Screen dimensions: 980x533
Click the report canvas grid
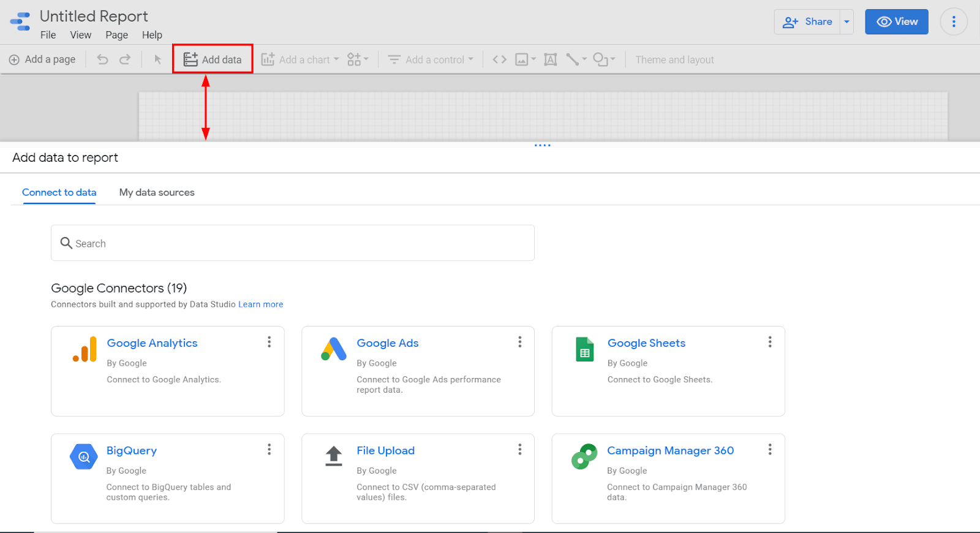(543, 116)
